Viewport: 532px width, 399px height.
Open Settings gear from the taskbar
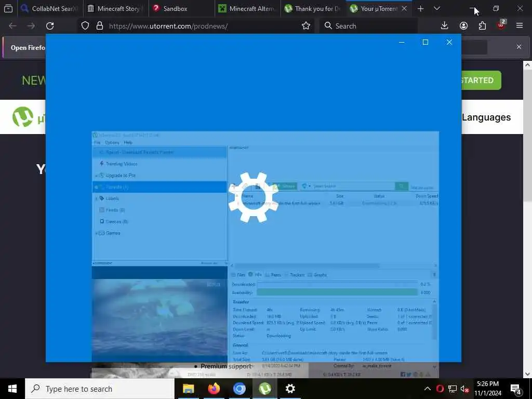pos(290,389)
